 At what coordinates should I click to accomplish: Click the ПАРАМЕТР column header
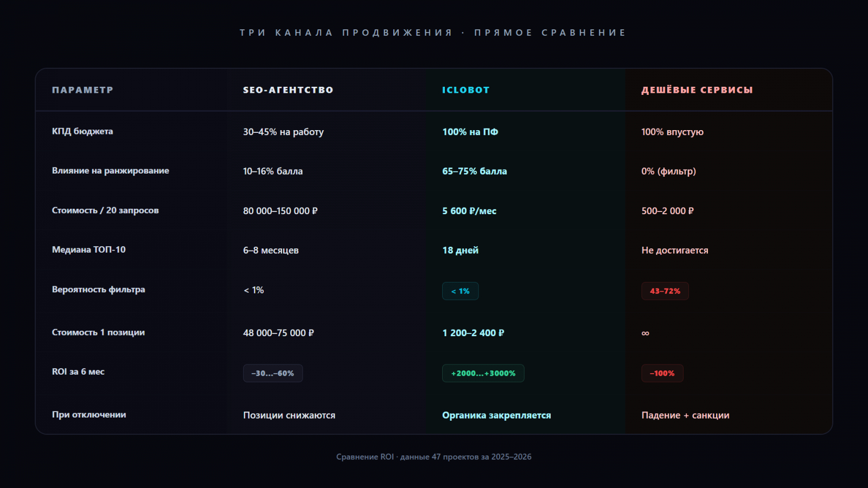82,90
